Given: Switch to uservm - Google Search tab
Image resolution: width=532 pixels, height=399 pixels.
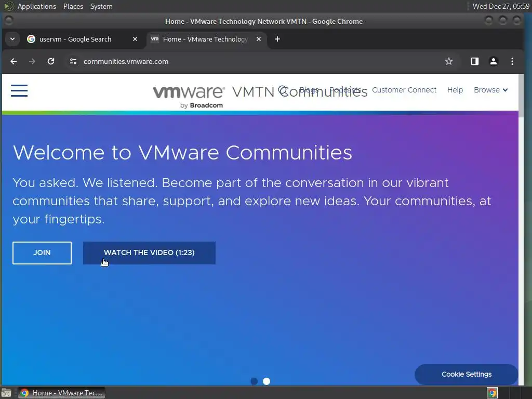Looking at the screenshot, I should point(75,39).
